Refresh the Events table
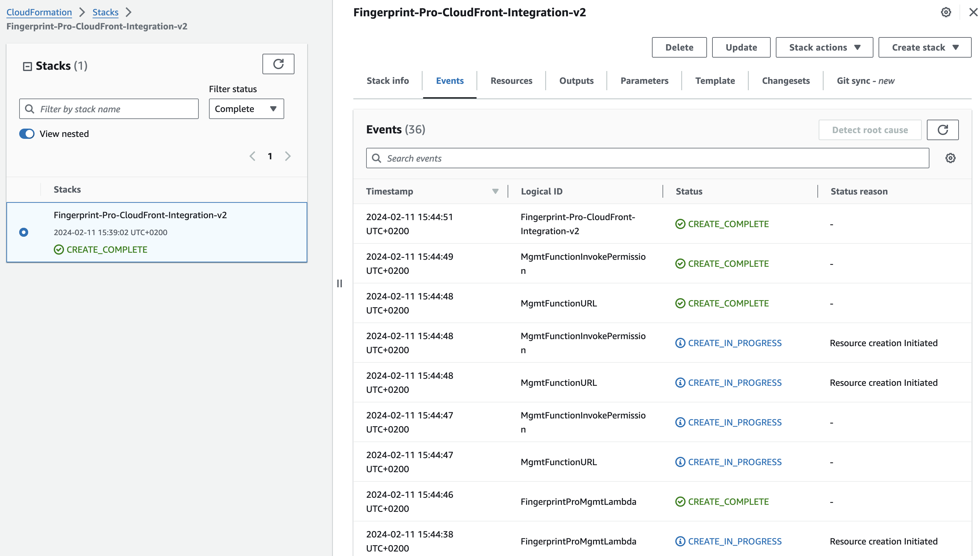Viewport: 980px width, 556px height. pos(942,130)
